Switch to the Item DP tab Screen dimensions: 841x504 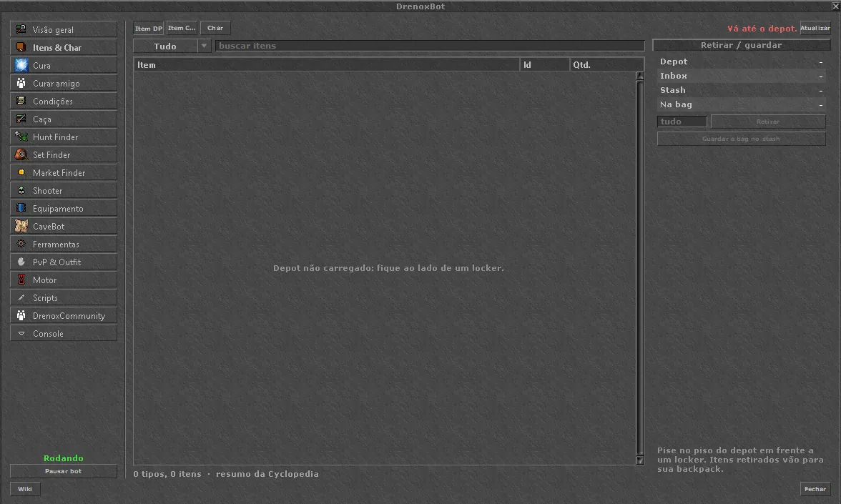pyautogui.click(x=149, y=29)
